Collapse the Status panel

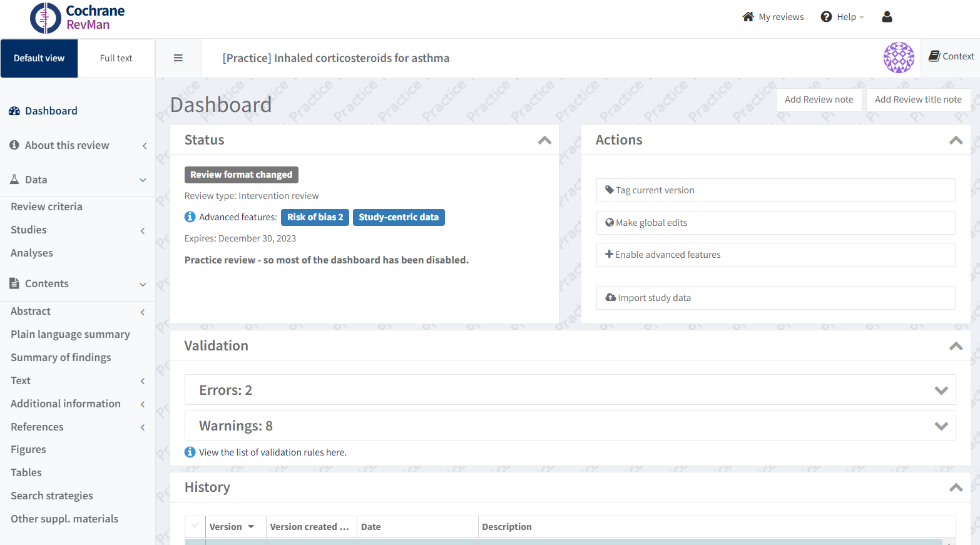coord(544,140)
